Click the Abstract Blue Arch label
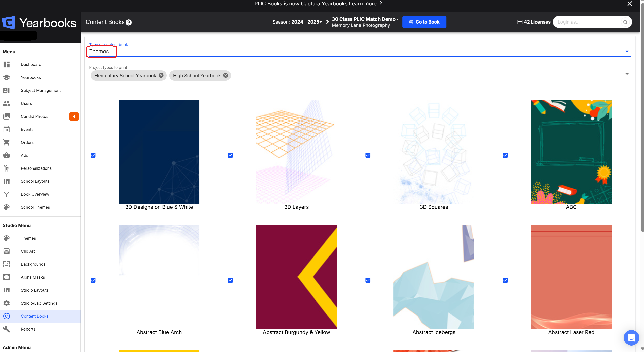The width and height of the screenshot is (644, 352). tap(159, 332)
